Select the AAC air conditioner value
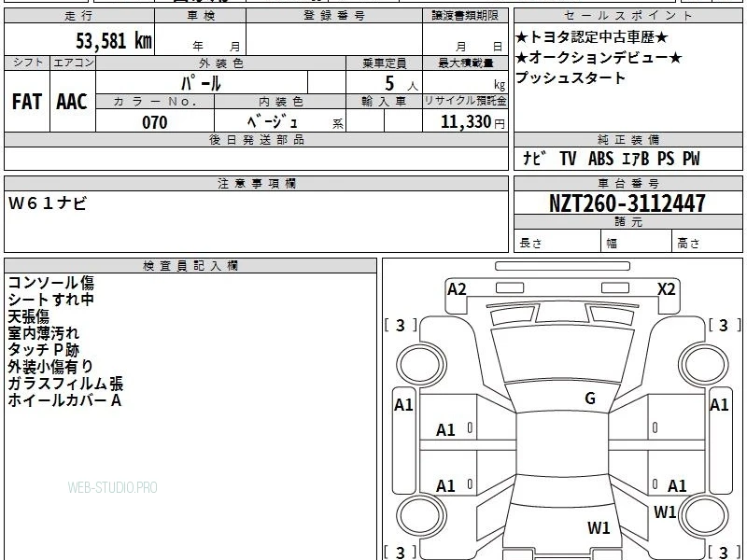The width and height of the screenshot is (747, 560). coord(72,102)
